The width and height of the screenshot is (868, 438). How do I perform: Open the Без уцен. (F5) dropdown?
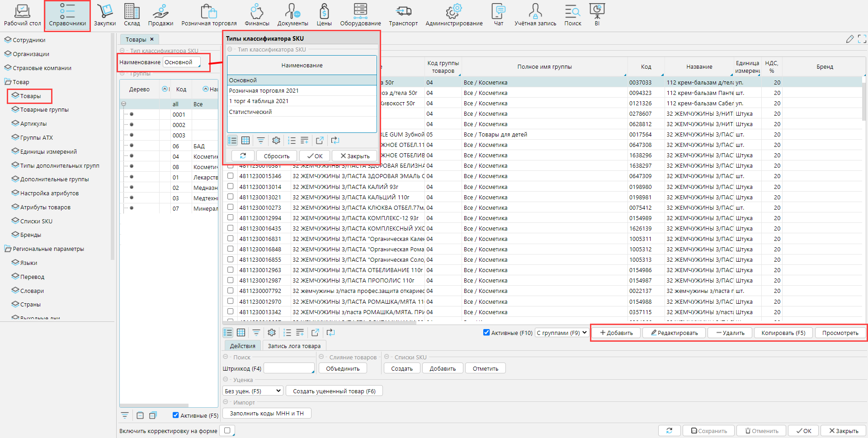click(253, 391)
